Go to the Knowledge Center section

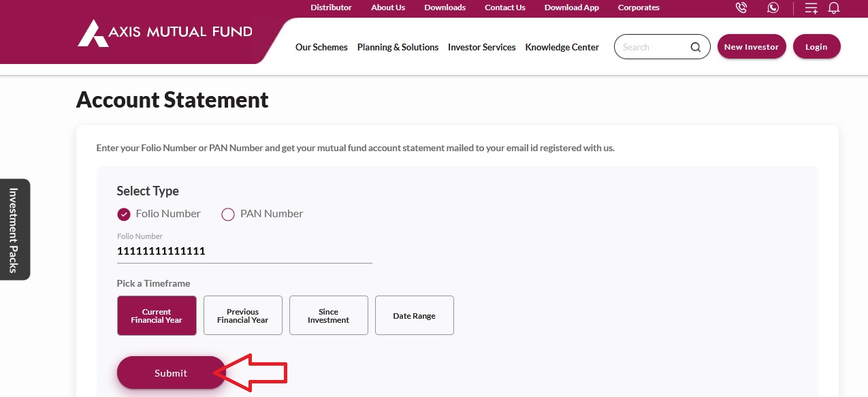pyautogui.click(x=562, y=47)
